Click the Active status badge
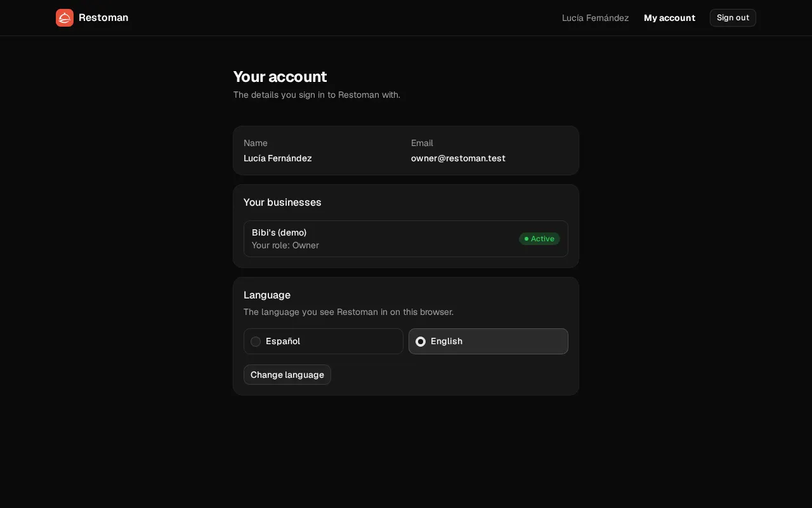The height and width of the screenshot is (508, 812). pos(539,239)
